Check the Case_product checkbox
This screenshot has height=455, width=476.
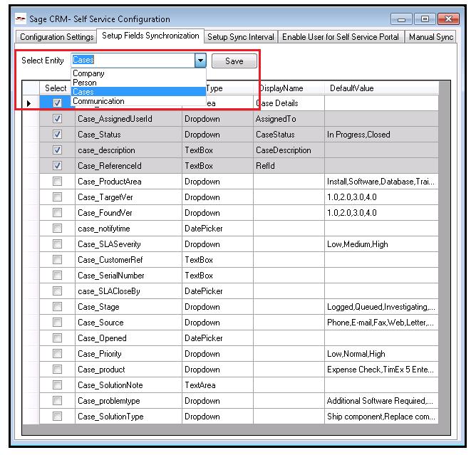coord(57,369)
